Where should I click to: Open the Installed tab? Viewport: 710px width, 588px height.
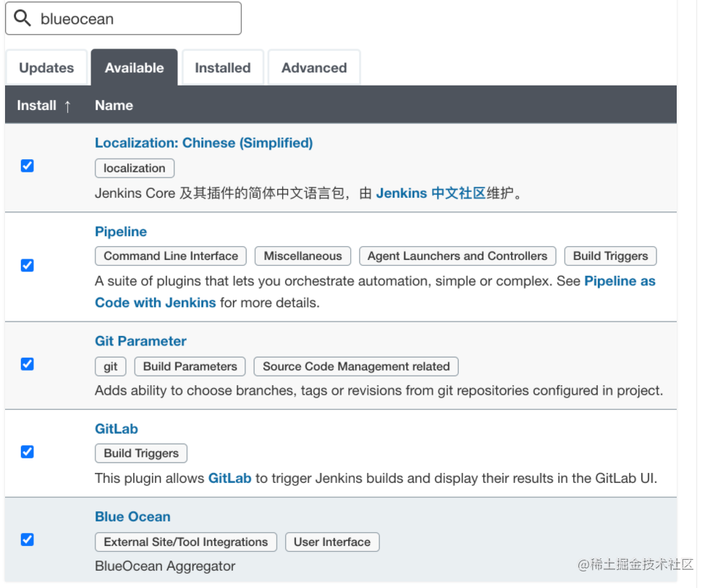click(222, 68)
